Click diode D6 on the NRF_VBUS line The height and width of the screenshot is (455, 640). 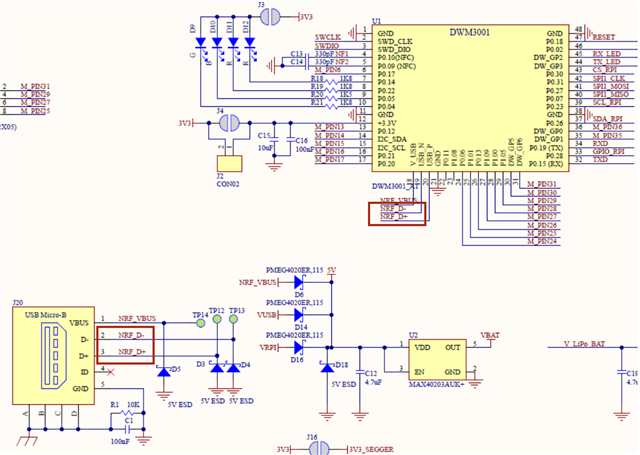[x=297, y=283]
